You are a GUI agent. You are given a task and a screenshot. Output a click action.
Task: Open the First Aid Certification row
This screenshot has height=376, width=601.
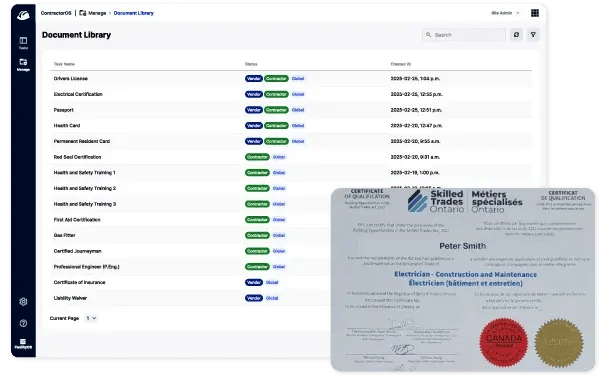tap(190, 220)
